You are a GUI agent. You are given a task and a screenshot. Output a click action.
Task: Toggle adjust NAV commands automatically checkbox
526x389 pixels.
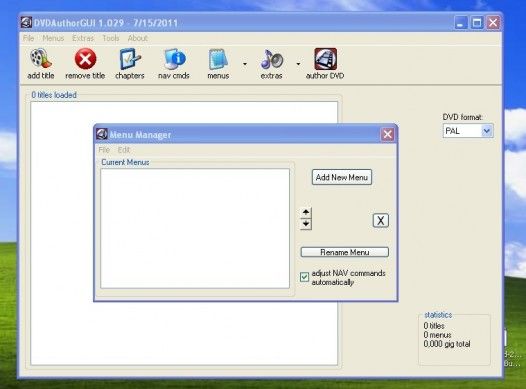304,277
